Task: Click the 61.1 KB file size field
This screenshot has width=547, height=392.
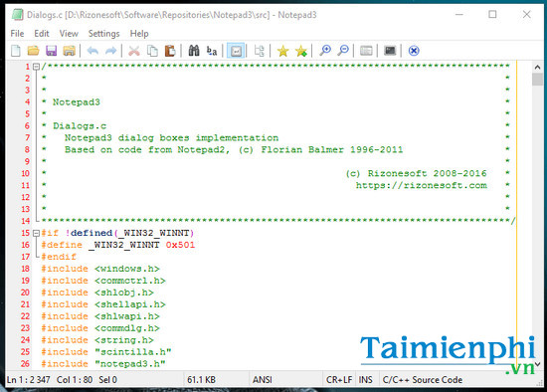Action: tap(201, 380)
